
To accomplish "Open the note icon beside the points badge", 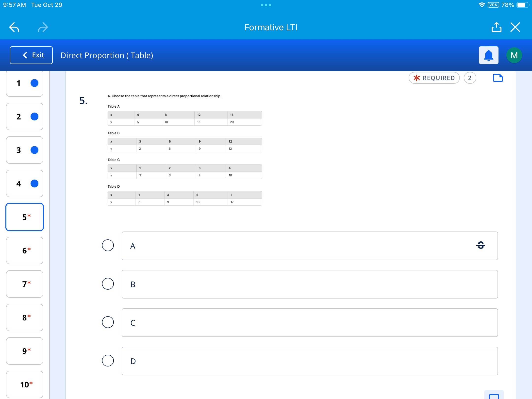I will click(x=498, y=78).
